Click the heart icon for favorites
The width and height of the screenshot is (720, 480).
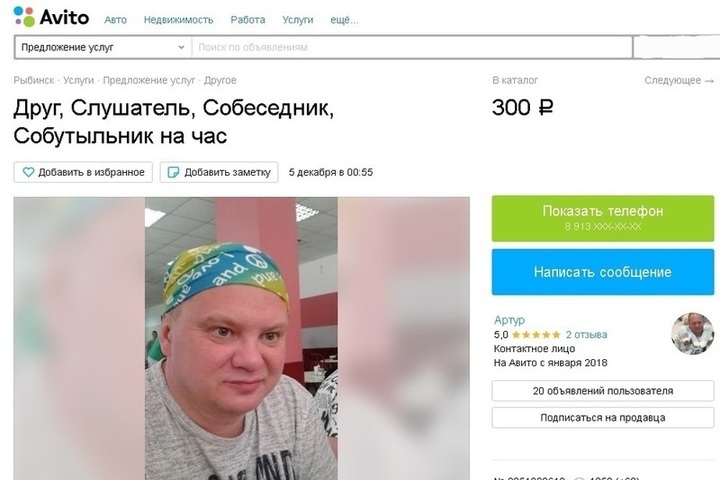coord(28,172)
